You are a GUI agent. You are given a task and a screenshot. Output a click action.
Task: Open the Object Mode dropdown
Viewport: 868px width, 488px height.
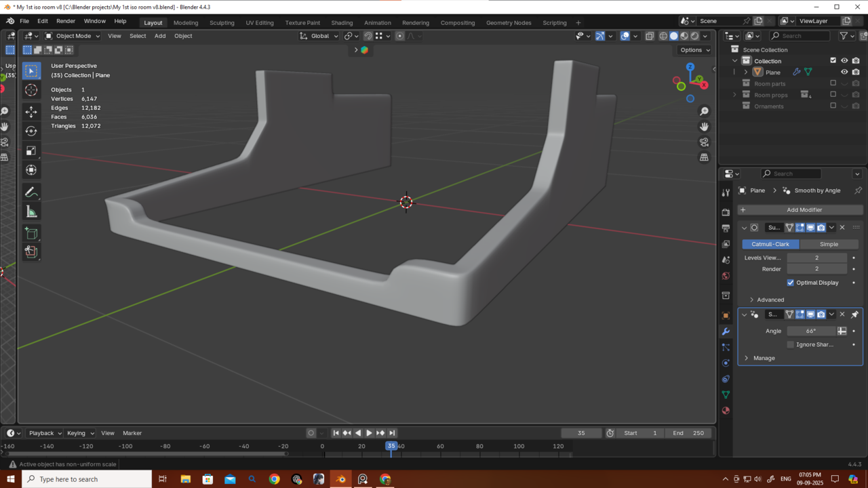(x=73, y=36)
